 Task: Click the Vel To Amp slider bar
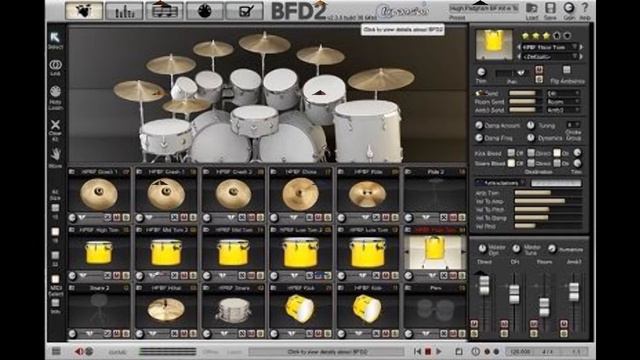point(548,201)
